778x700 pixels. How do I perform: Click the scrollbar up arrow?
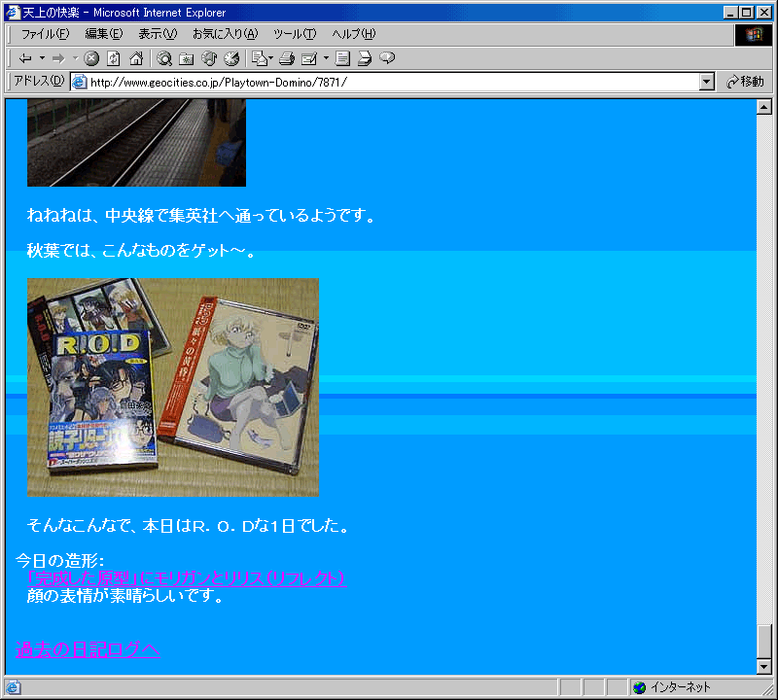[764, 107]
